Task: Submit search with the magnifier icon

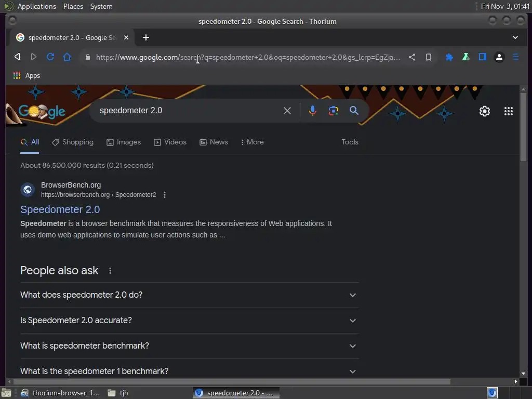Action: pos(354,111)
